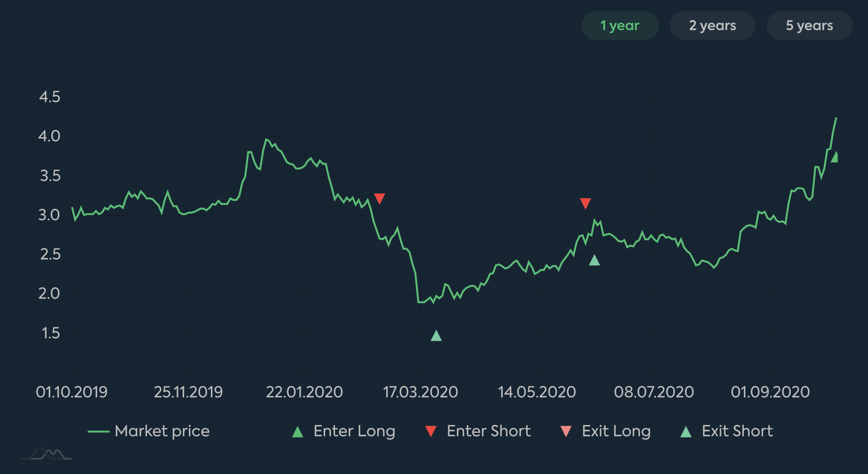Select the green triangle under the June peak
Image resolution: width=868 pixels, height=474 pixels.
click(594, 261)
